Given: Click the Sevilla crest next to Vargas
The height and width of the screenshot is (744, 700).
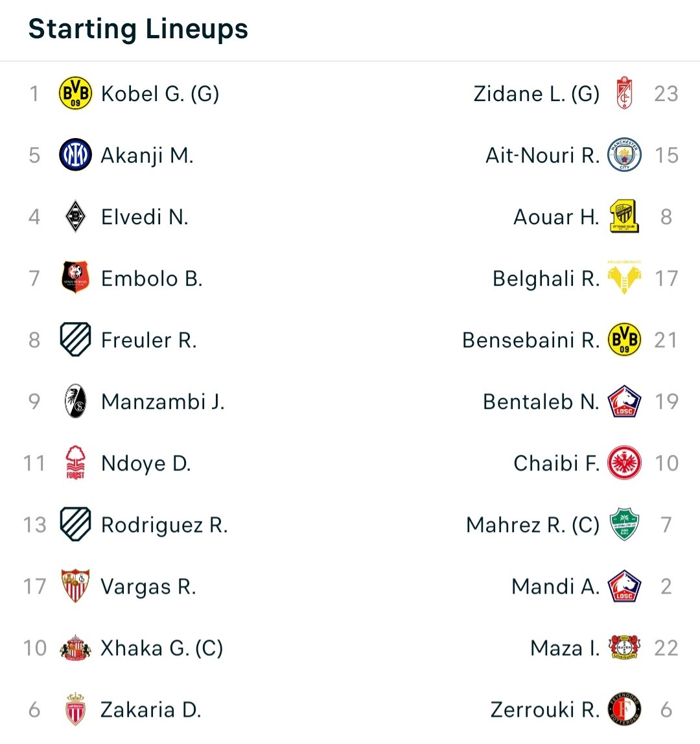Looking at the screenshot, I should point(75,586).
